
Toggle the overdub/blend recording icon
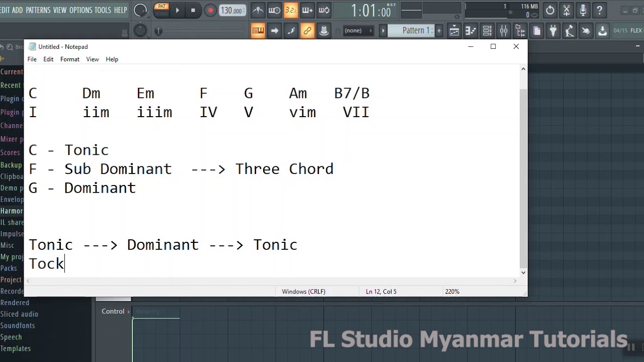click(x=307, y=10)
